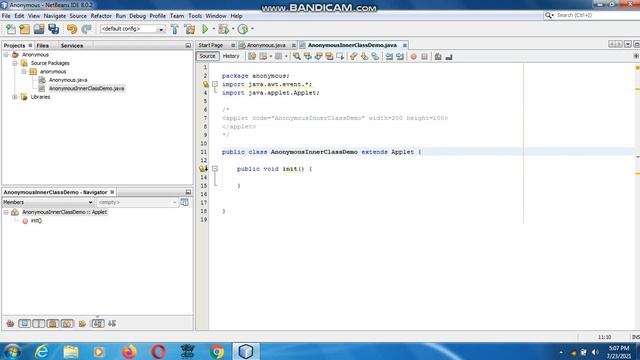Select init() in Navigator members list
This screenshot has height=360, width=640.
tap(36, 221)
